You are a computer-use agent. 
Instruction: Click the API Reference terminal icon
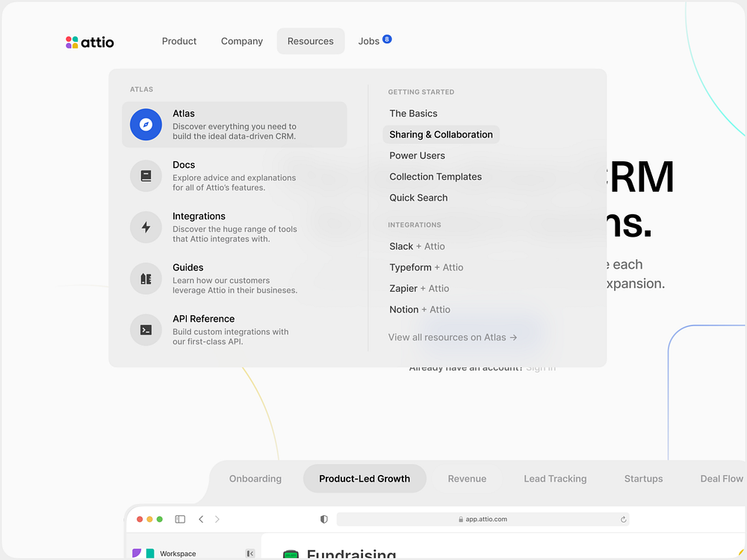click(x=146, y=330)
